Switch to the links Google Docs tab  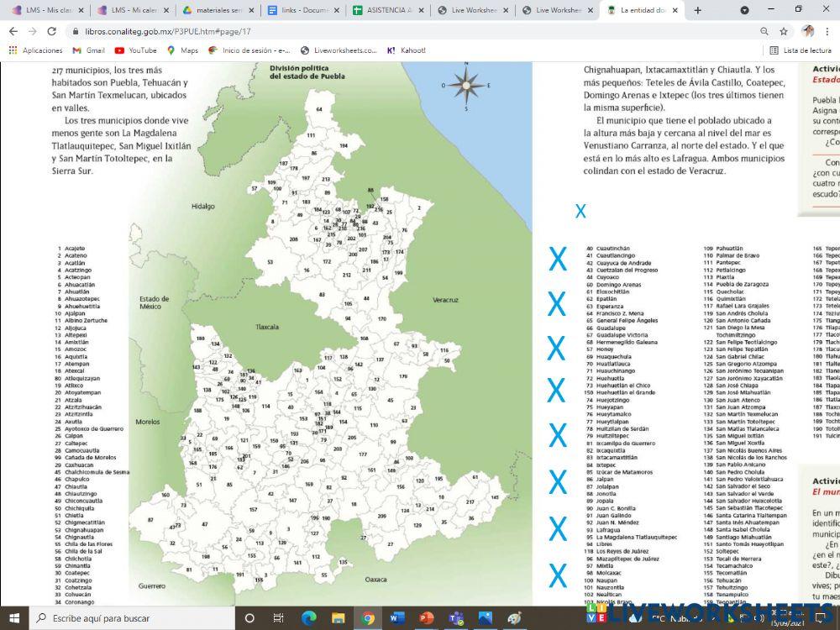pos(301,10)
